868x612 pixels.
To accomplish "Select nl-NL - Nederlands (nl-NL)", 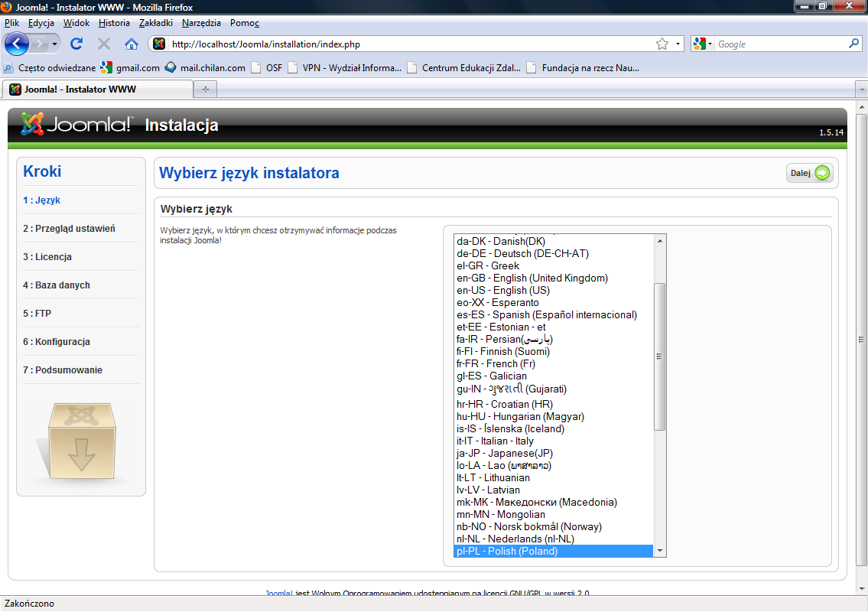I will [x=554, y=539].
